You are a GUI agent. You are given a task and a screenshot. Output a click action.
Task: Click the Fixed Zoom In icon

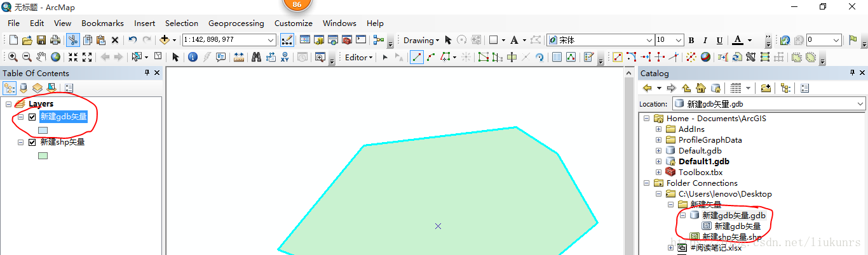click(x=73, y=57)
